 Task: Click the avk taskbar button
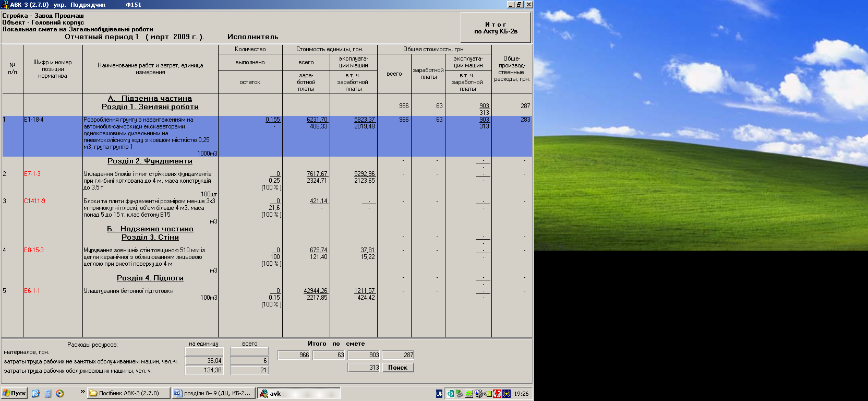point(299,393)
